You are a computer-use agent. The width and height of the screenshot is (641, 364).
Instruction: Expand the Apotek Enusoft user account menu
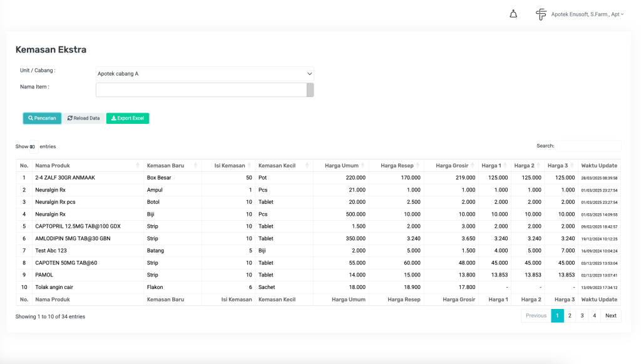pyautogui.click(x=587, y=14)
